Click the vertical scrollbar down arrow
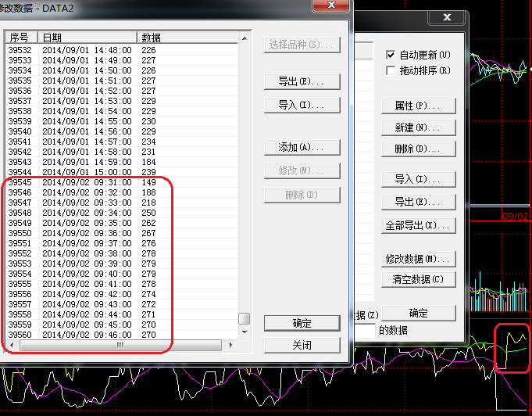 tap(245, 332)
